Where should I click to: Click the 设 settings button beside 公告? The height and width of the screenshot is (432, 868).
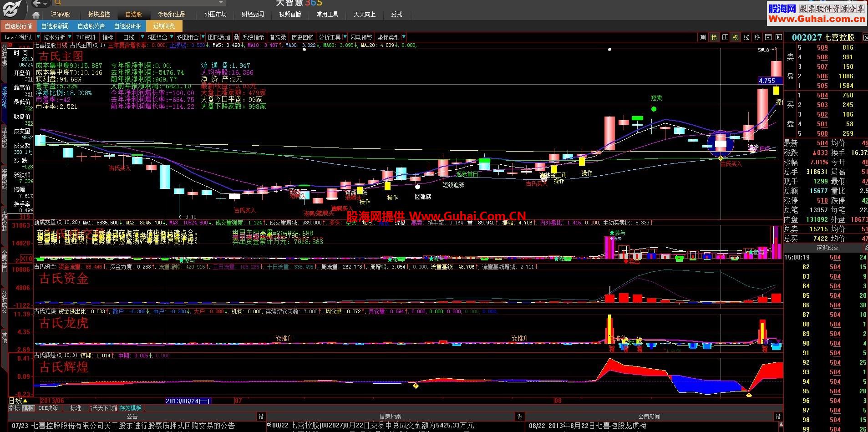pos(261,417)
